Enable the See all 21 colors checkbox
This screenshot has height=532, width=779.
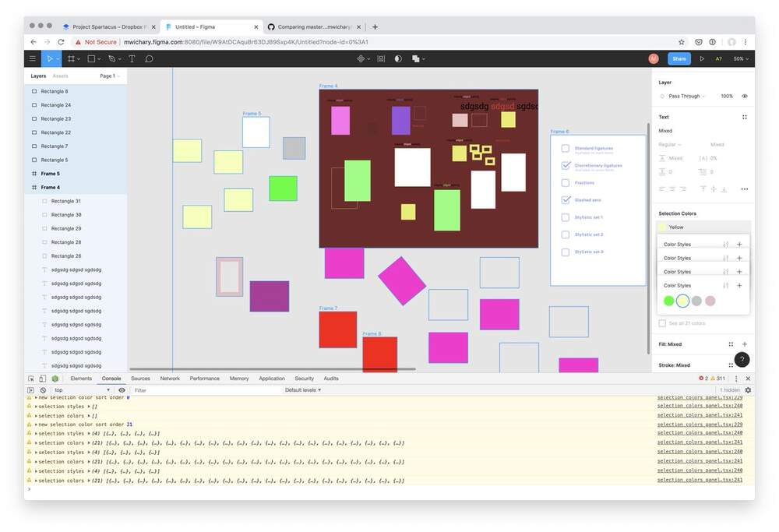(662, 323)
